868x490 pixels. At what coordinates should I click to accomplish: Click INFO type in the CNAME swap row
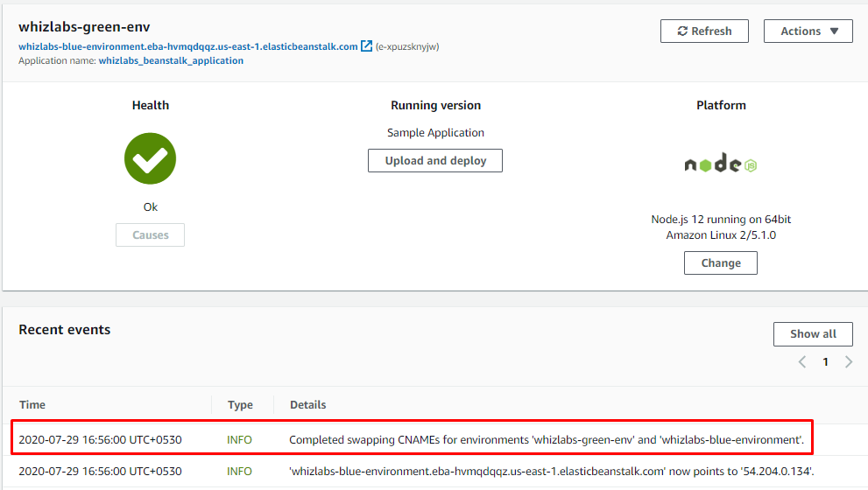(x=239, y=439)
